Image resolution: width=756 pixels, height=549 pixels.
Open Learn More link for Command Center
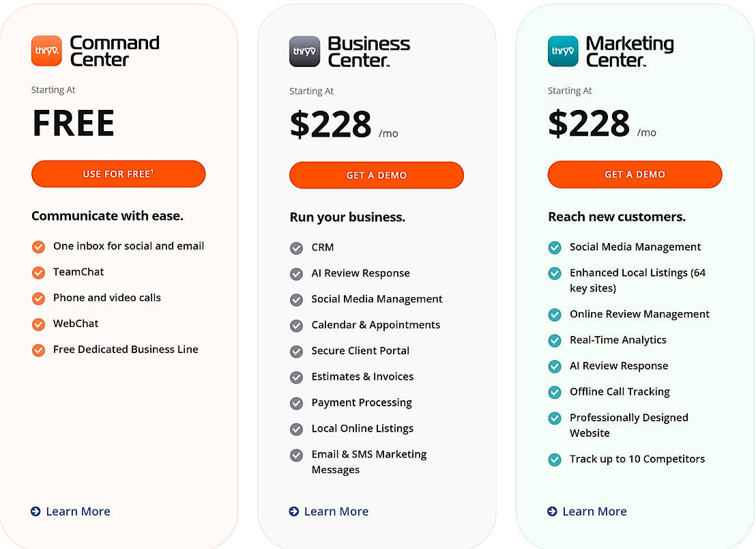coord(78,511)
